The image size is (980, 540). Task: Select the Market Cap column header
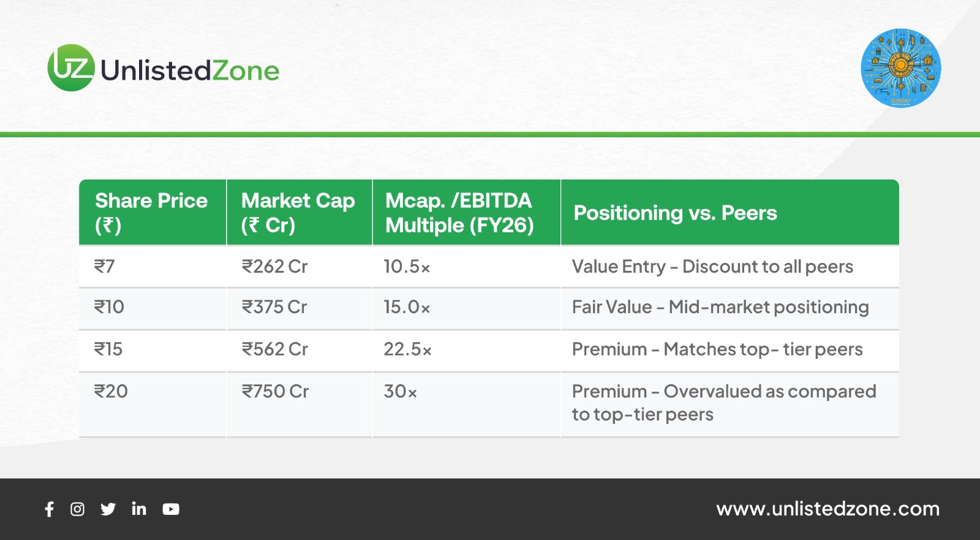pos(298,213)
